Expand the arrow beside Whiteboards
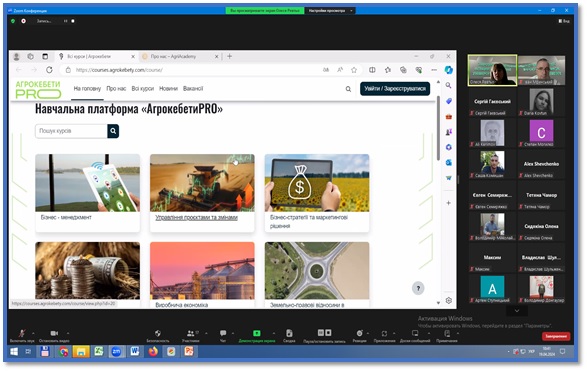Viewport: 587px width, 371px height. pos(429,333)
